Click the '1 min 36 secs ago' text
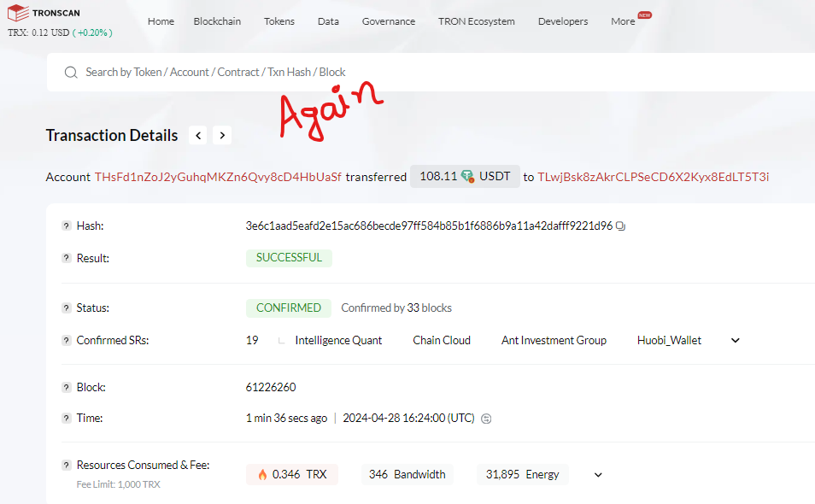Viewport: 815px width, 504px height. click(286, 419)
